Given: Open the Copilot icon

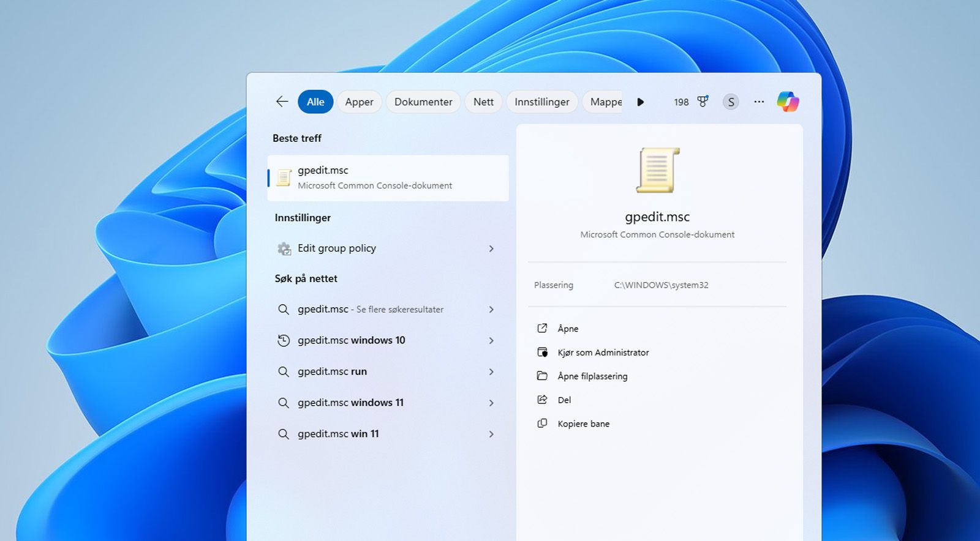Looking at the screenshot, I should click(788, 102).
